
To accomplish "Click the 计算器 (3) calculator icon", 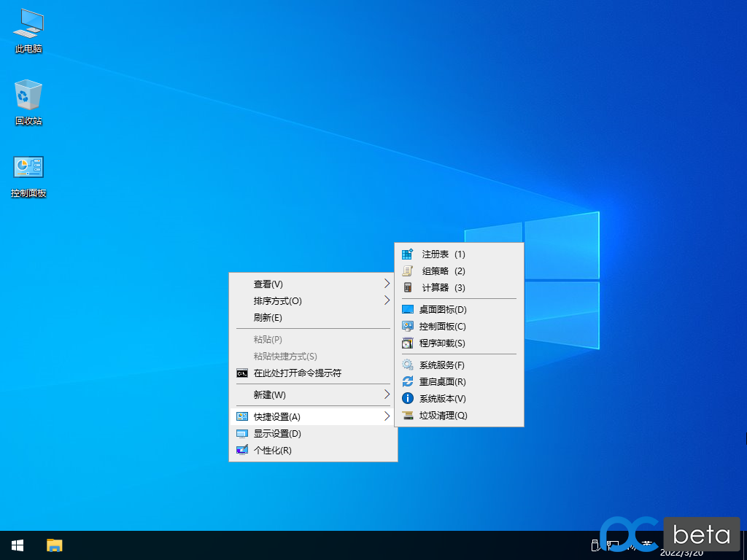I will click(x=407, y=287).
